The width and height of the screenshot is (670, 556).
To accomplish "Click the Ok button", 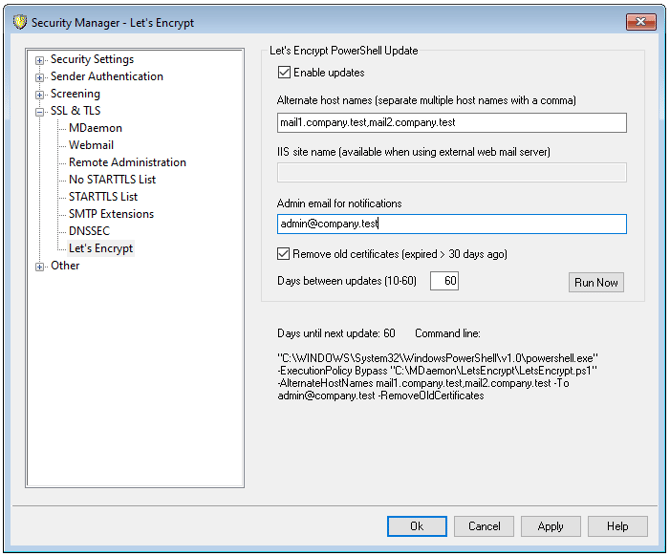I will pyautogui.click(x=417, y=526).
